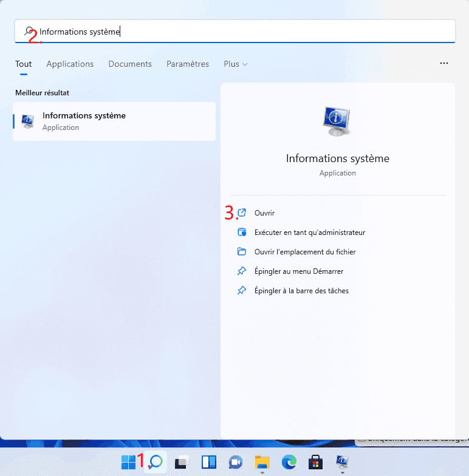The image size is (469, 476).
Task: Click the Ouvrir arrow icon
Action: click(x=242, y=212)
